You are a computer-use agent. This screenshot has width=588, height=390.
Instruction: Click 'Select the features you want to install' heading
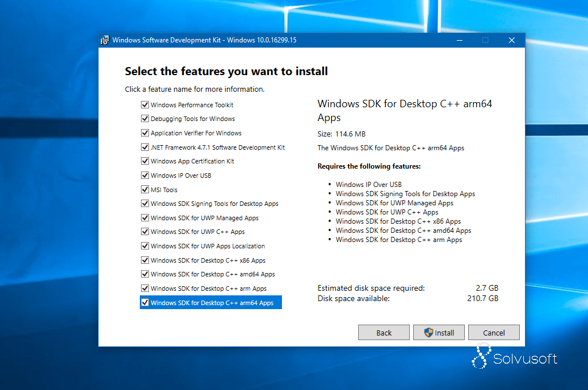point(226,71)
